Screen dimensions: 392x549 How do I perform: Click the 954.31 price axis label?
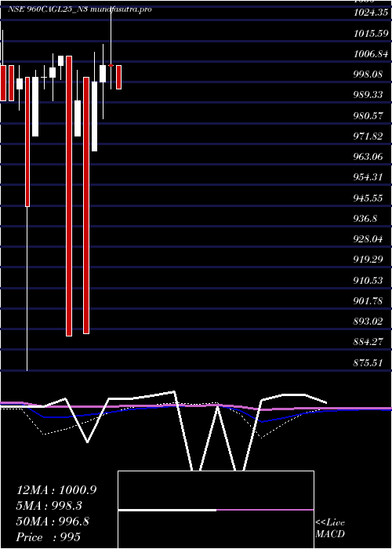click(x=368, y=177)
